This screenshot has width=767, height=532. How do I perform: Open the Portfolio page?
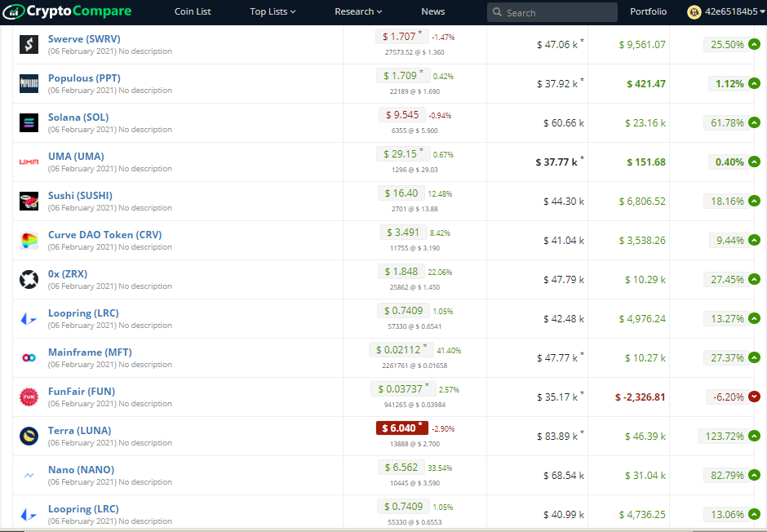click(648, 11)
